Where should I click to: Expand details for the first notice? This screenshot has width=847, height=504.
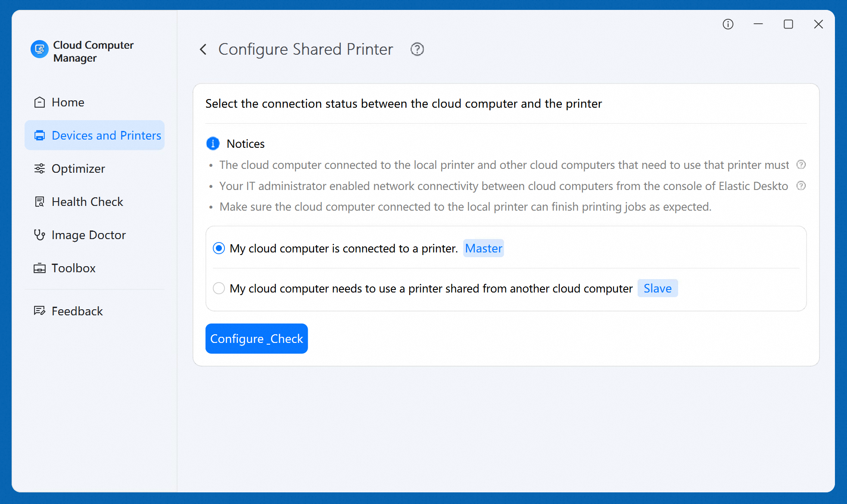click(x=801, y=165)
